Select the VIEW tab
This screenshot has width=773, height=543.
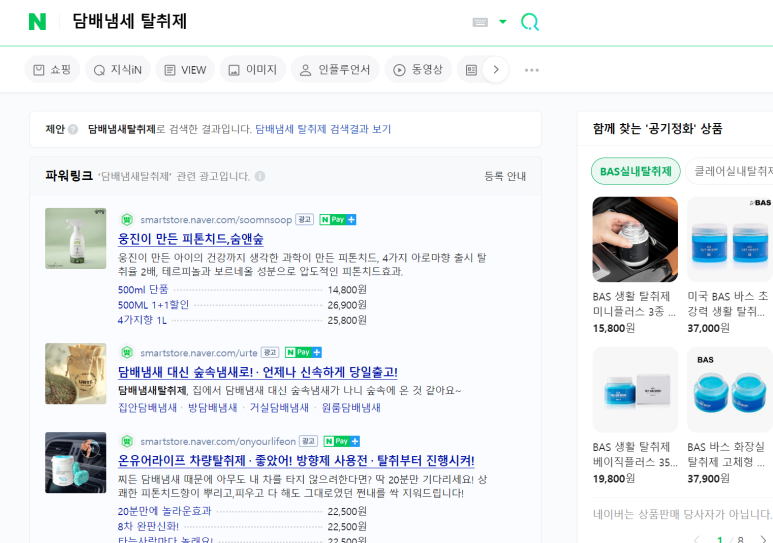click(x=185, y=70)
